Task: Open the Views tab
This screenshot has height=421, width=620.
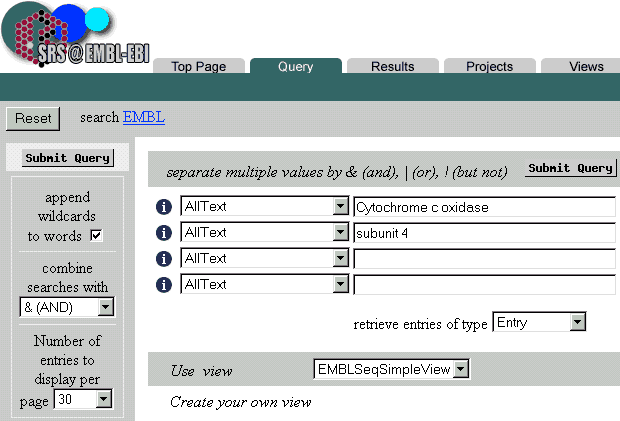Action: click(x=580, y=66)
